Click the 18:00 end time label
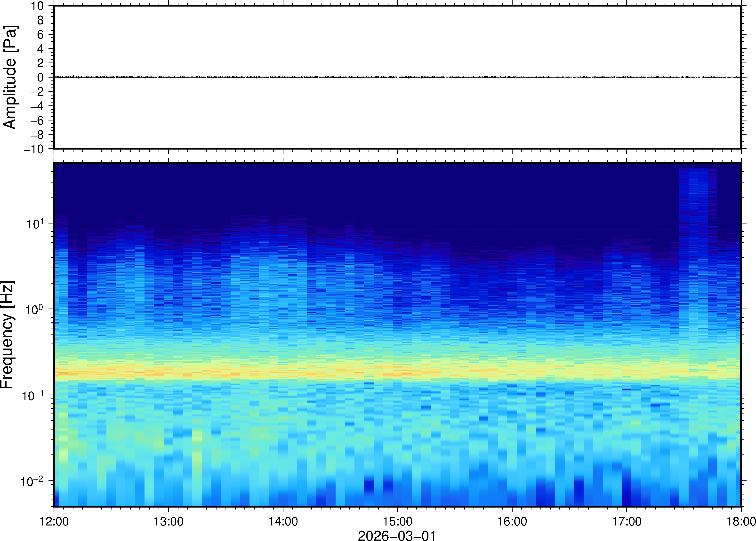Image resolution: width=756 pixels, height=541 pixels. pyautogui.click(x=740, y=521)
